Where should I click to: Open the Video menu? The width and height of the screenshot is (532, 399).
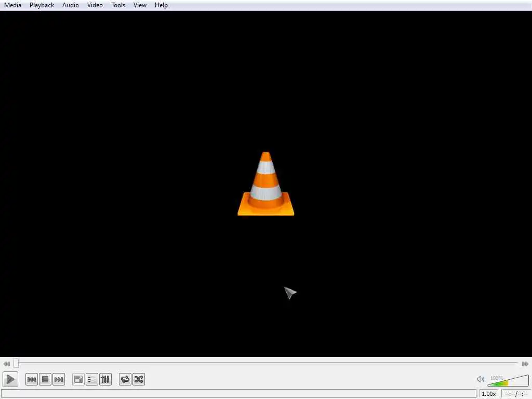point(95,5)
